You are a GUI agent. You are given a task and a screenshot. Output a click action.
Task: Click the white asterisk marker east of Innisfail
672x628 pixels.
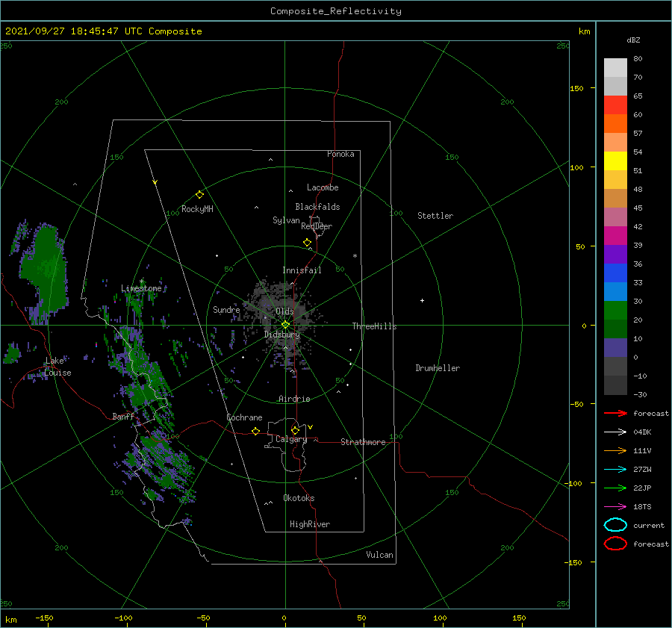355,256
